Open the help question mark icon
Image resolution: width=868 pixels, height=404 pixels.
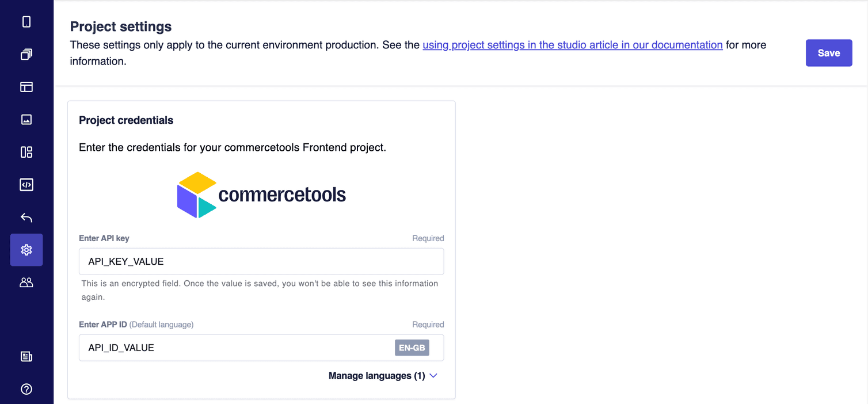[26, 389]
